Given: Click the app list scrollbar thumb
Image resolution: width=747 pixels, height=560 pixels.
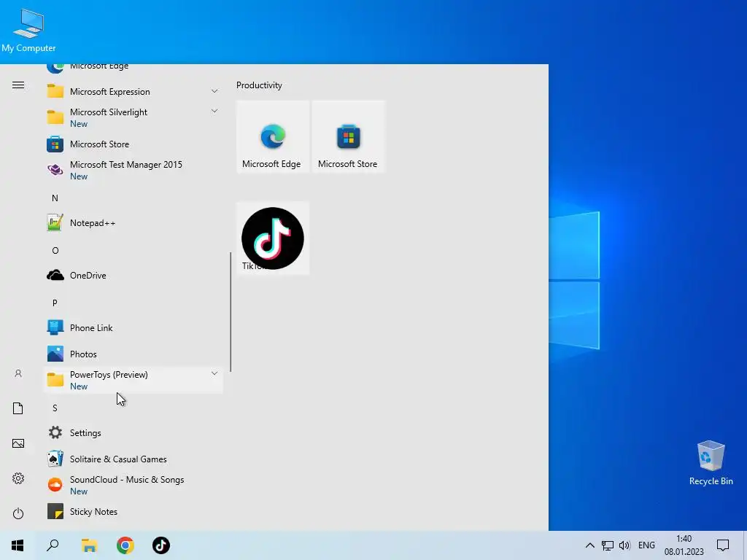Looking at the screenshot, I should coord(231,312).
